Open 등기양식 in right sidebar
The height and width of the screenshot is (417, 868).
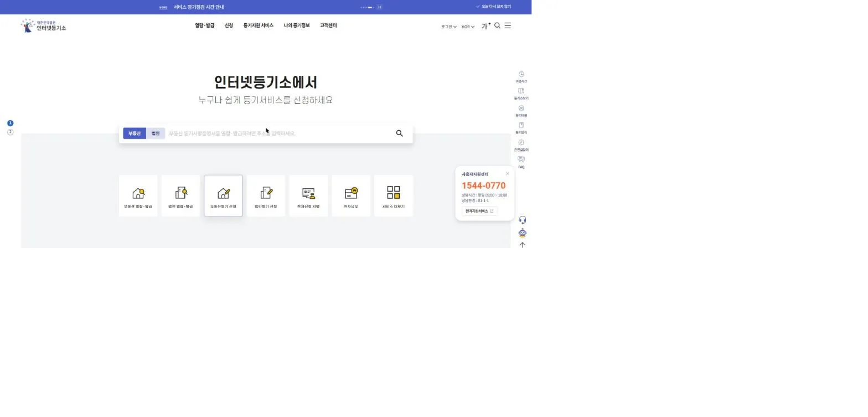[x=521, y=128]
